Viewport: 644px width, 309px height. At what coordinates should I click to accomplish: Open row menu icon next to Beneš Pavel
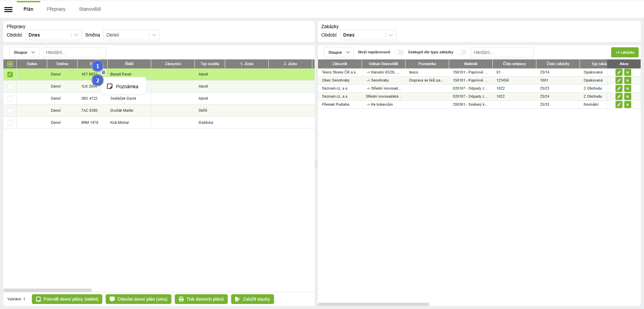click(x=104, y=72)
